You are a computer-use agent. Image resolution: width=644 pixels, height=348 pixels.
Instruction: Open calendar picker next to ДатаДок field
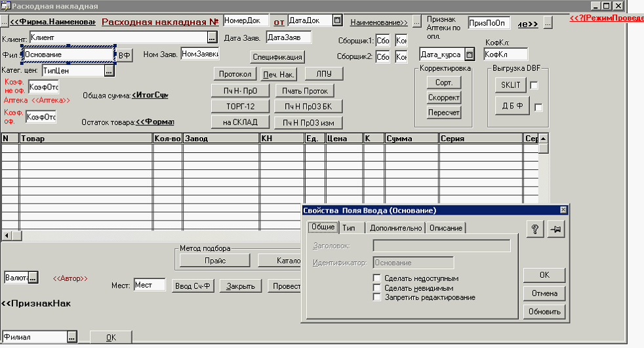click(337, 20)
